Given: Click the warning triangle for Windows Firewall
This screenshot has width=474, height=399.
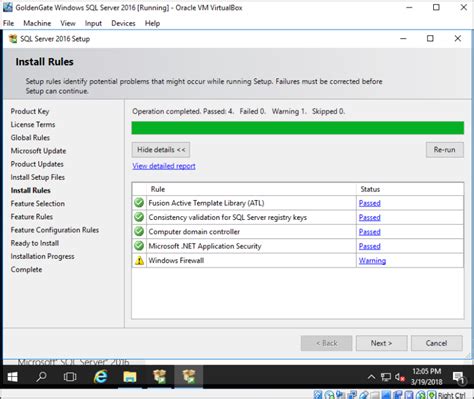Looking at the screenshot, I should [139, 260].
